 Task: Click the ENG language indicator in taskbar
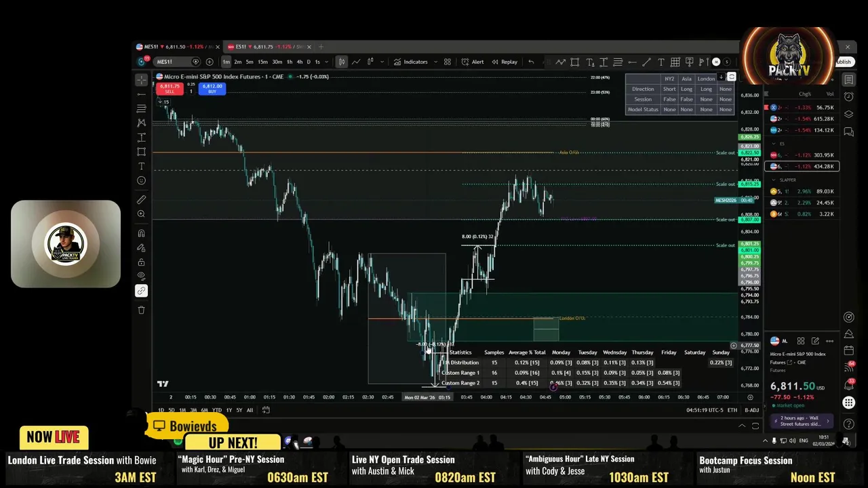[804, 441]
